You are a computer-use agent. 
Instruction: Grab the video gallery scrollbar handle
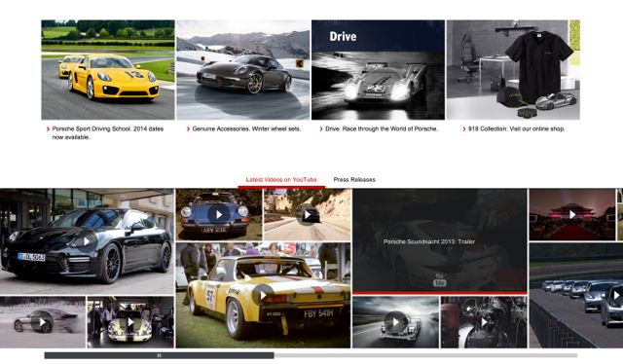[159, 355]
